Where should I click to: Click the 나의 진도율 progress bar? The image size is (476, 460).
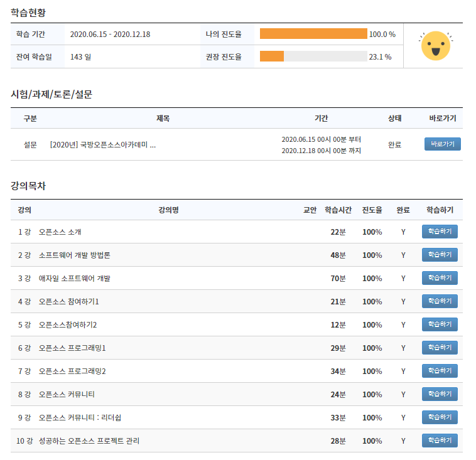pyautogui.click(x=313, y=34)
